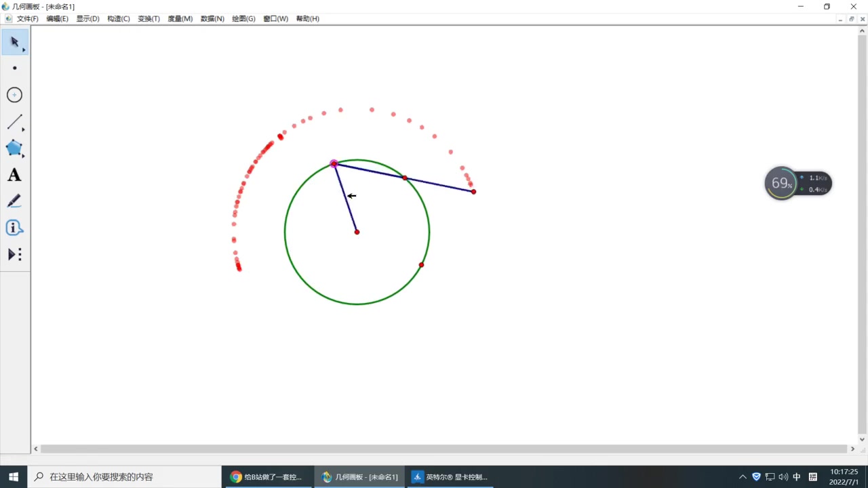The width and height of the screenshot is (868, 488).
Task: Open the taskbar clock and date
Action: coord(844,476)
